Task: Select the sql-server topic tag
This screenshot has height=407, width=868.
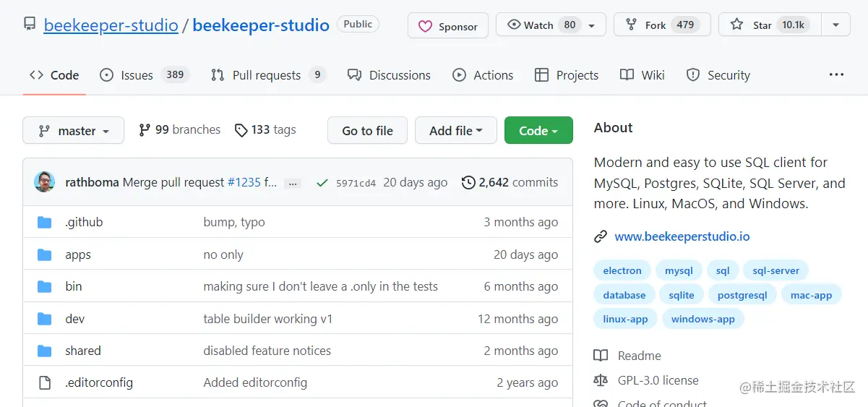Action: pos(775,271)
